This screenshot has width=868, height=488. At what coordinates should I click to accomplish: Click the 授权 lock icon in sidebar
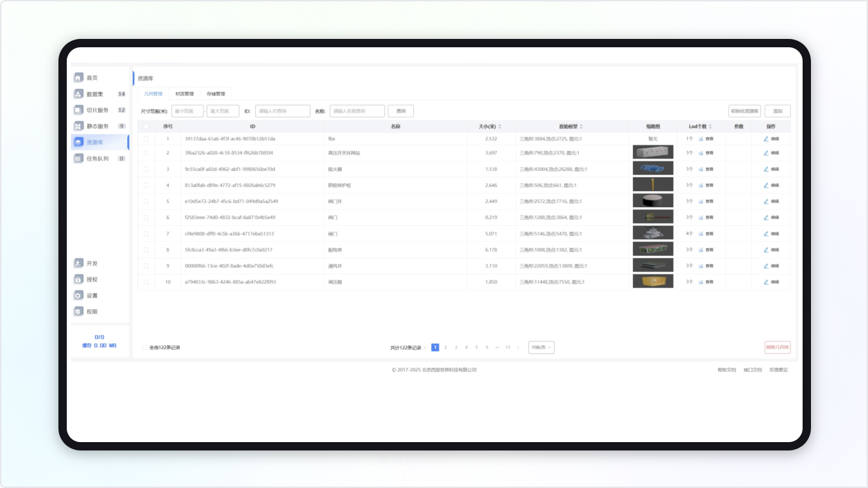(x=79, y=279)
